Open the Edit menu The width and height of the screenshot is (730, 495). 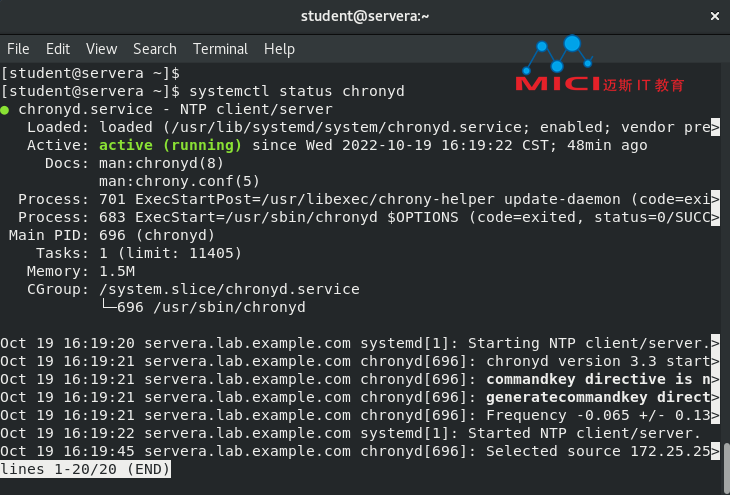pos(58,49)
